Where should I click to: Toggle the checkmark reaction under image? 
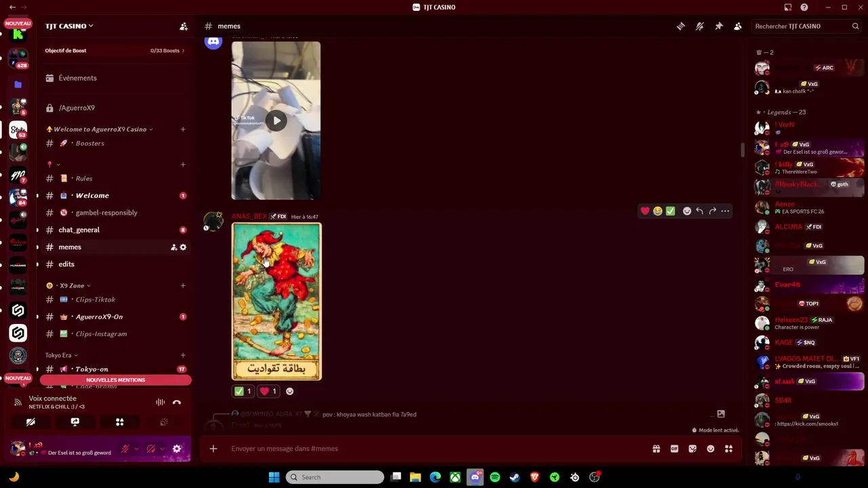pyautogui.click(x=243, y=392)
